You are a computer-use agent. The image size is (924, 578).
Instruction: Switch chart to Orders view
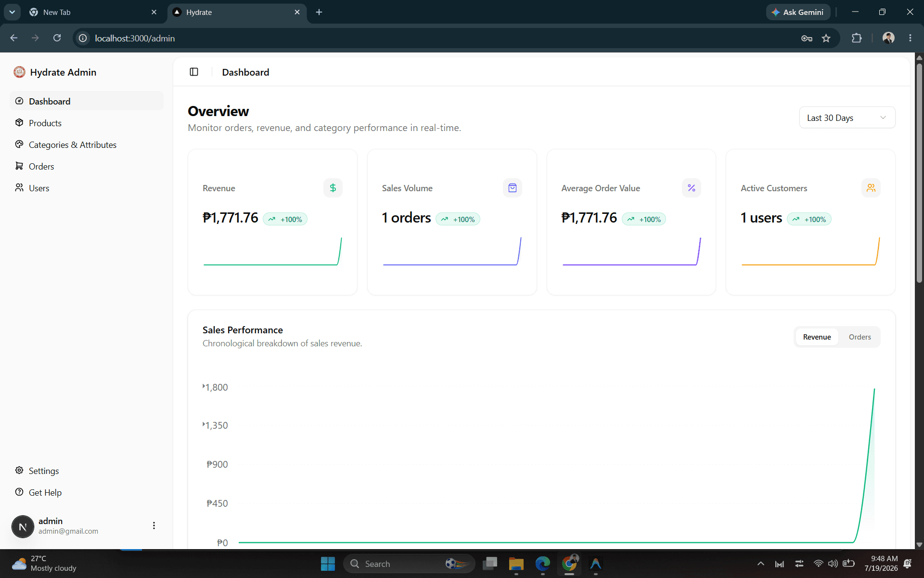point(860,337)
